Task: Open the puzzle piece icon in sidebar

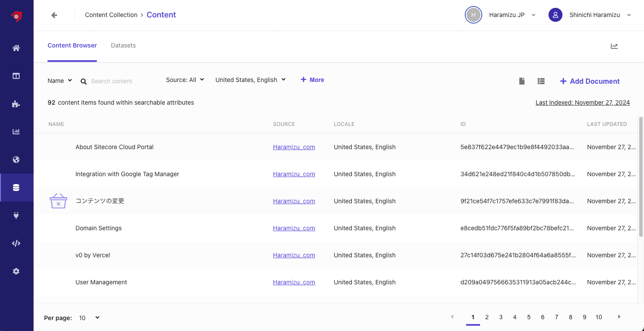Action: coord(16,104)
